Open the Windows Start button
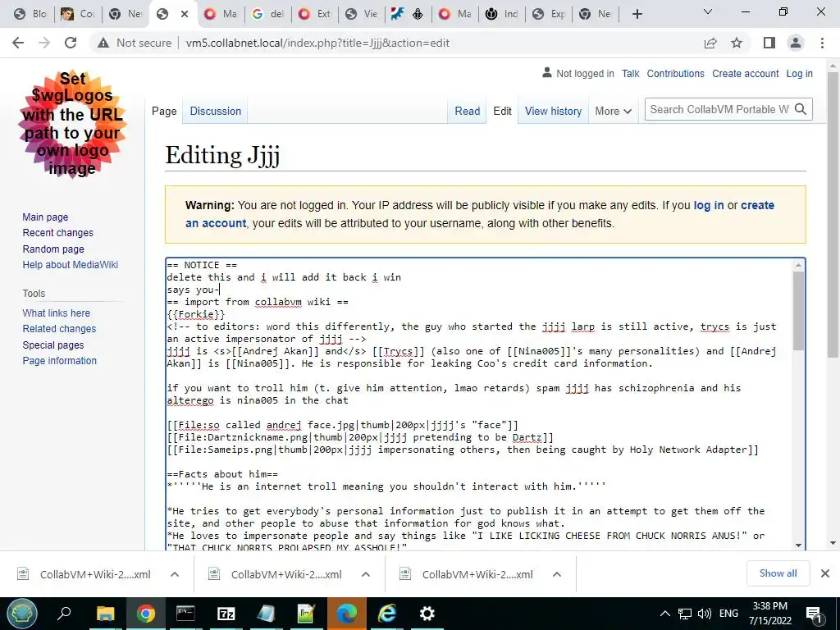Viewport: 840px width, 630px height. click(x=22, y=614)
